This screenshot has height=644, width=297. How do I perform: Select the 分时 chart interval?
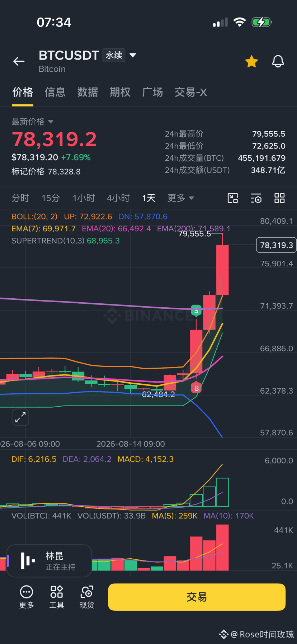(20, 198)
